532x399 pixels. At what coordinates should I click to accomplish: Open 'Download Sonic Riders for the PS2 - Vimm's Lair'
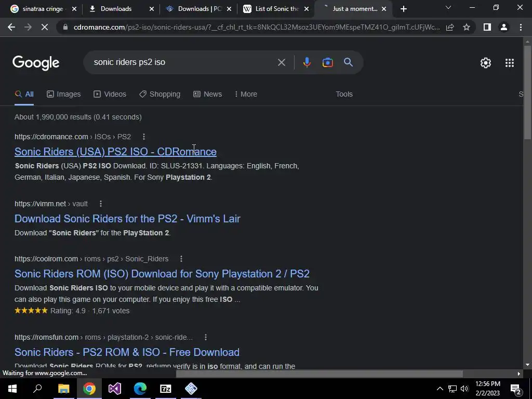point(127,219)
